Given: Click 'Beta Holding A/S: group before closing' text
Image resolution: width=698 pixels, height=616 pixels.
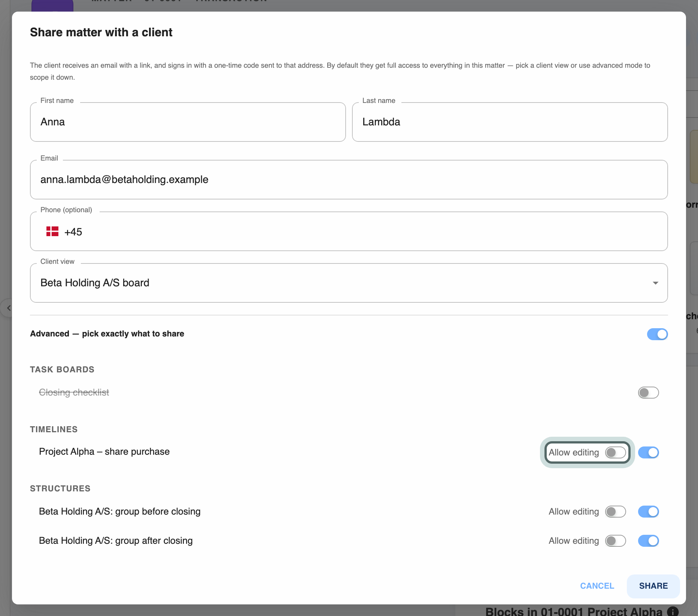Looking at the screenshot, I should click(x=119, y=512).
